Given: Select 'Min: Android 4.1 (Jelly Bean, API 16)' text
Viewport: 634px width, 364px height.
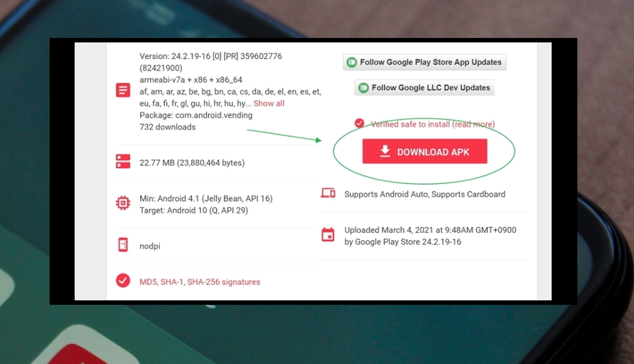Looking at the screenshot, I should pos(206,198).
